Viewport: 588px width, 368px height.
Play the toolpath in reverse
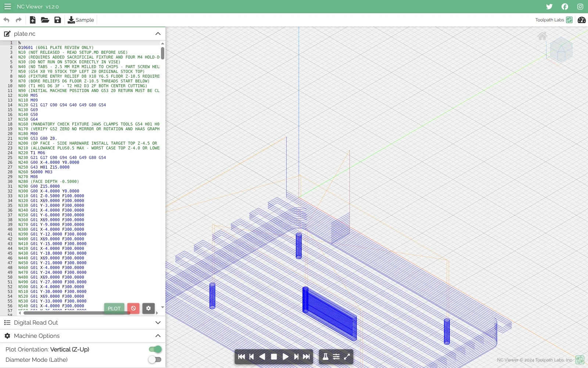pyautogui.click(x=262, y=357)
